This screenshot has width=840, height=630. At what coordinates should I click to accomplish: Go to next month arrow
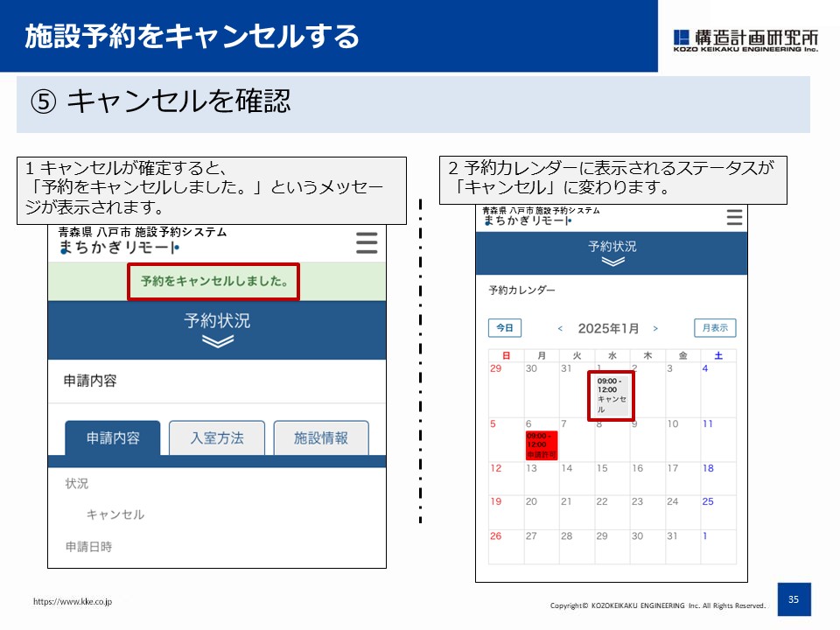[655, 329]
